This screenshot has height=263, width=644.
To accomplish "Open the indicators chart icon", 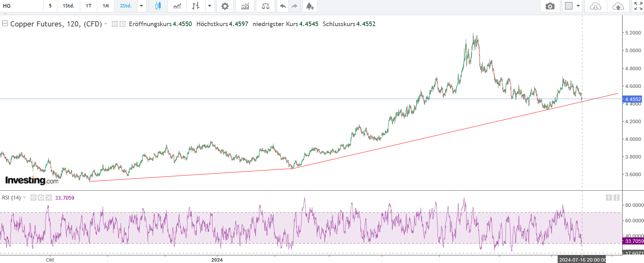I will [245, 6].
